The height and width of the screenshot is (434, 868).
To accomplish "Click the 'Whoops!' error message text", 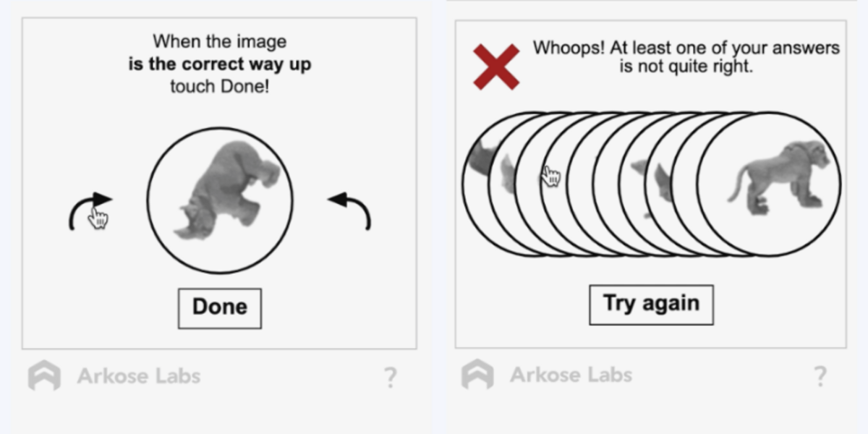I will [686, 48].
